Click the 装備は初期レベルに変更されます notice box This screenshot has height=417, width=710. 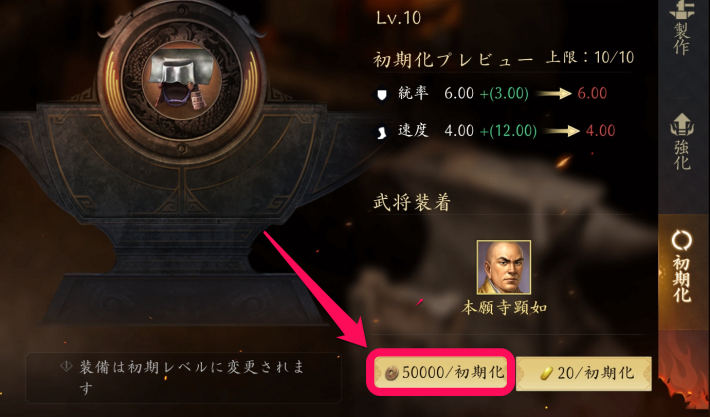point(183,378)
